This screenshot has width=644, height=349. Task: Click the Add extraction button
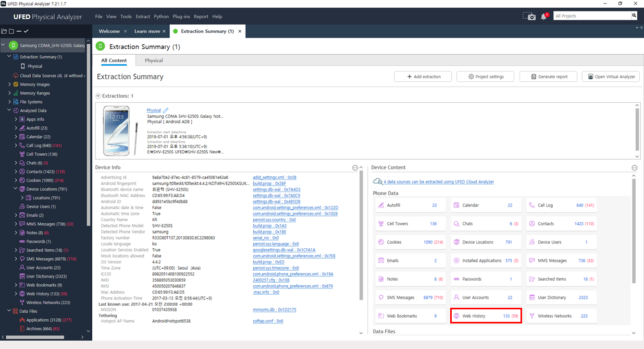pyautogui.click(x=424, y=77)
